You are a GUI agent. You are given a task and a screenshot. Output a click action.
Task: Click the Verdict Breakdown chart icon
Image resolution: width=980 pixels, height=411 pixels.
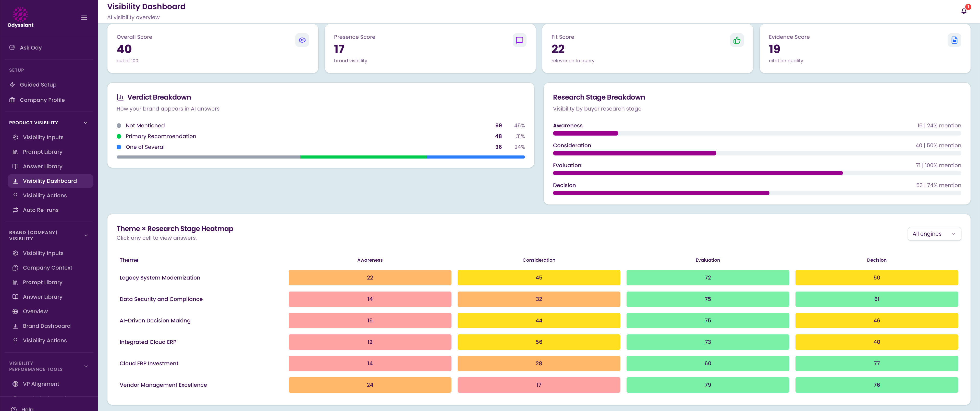(120, 97)
